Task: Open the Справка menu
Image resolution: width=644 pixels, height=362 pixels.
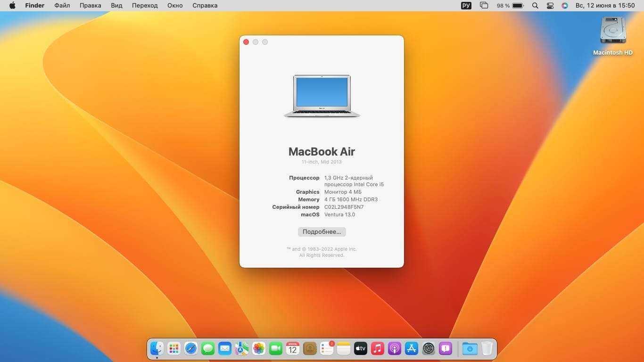Action: click(x=205, y=6)
